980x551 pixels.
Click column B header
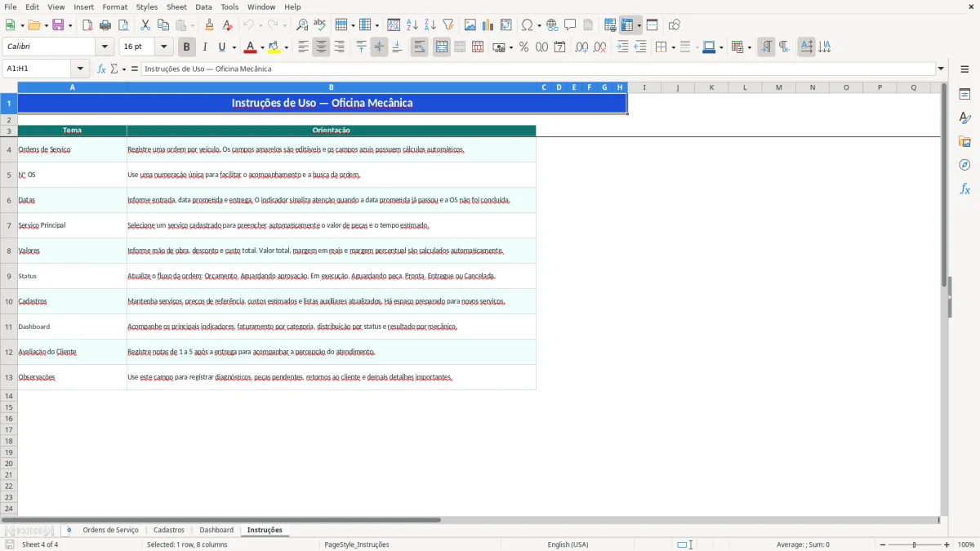[x=331, y=87]
